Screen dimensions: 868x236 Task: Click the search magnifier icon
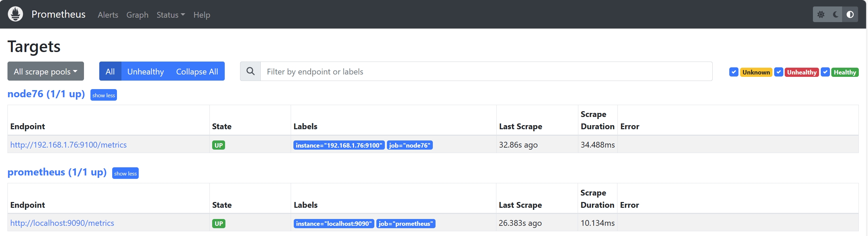(x=251, y=71)
